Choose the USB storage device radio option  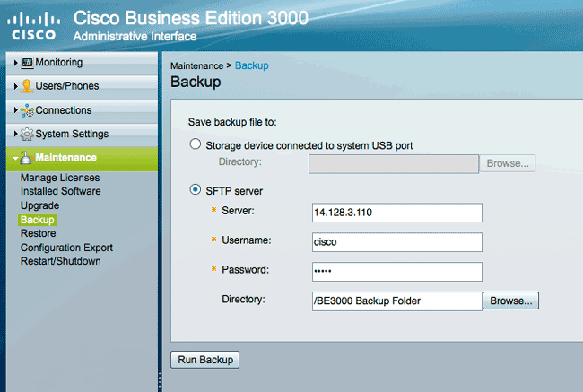[x=196, y=144]
